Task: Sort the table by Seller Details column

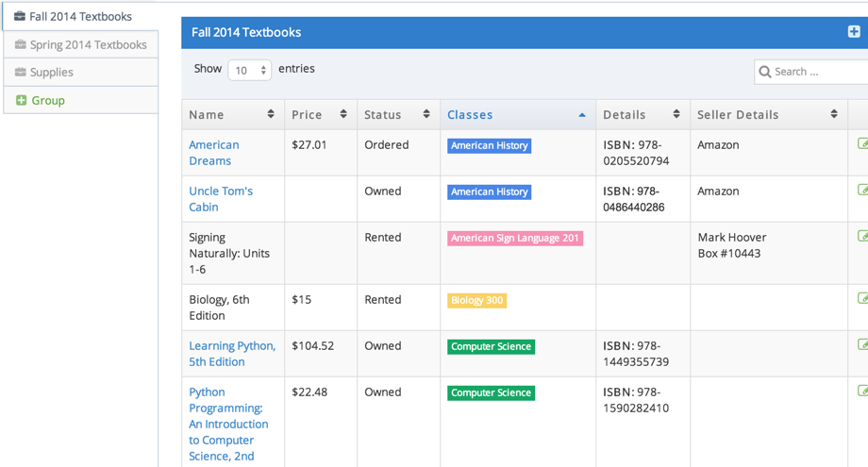Action: click(x=834, y=114)
